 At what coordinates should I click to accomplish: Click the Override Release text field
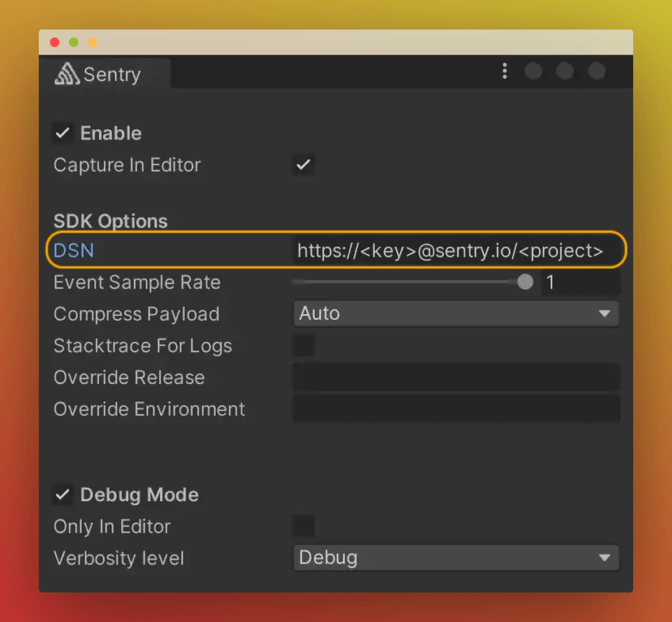456,377
